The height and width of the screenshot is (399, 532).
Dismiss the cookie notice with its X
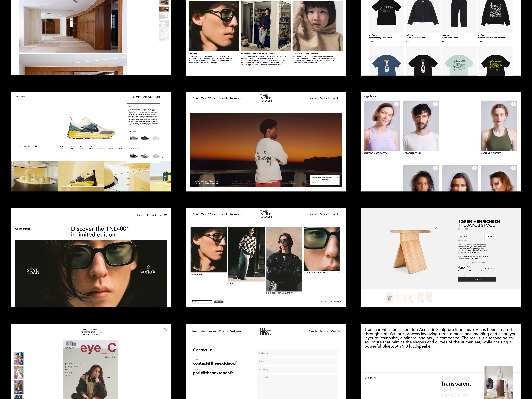[x=337, y=177]
